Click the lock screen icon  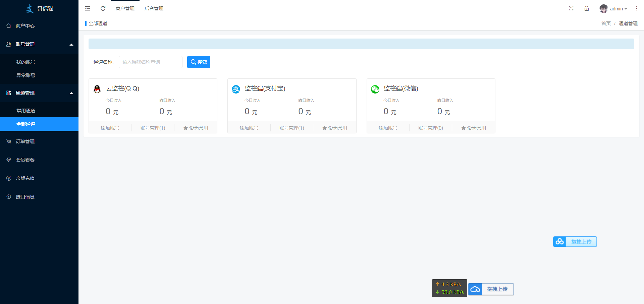click(587, 8)
